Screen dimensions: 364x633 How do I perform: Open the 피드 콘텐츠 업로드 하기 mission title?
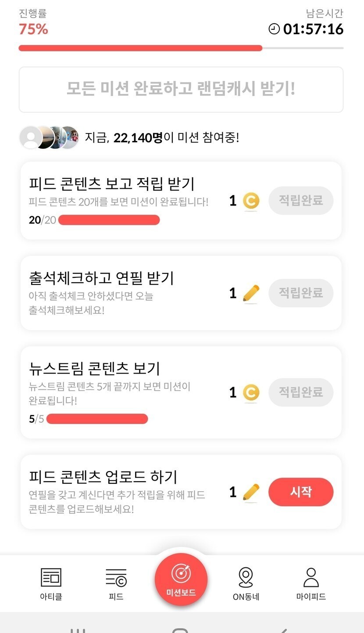[103, 477]
